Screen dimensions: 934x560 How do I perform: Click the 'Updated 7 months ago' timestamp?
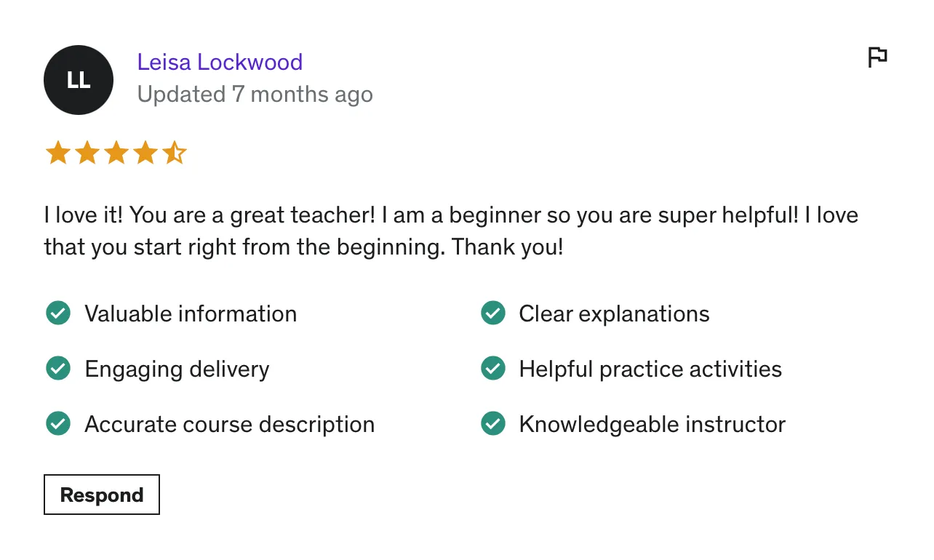255,95
